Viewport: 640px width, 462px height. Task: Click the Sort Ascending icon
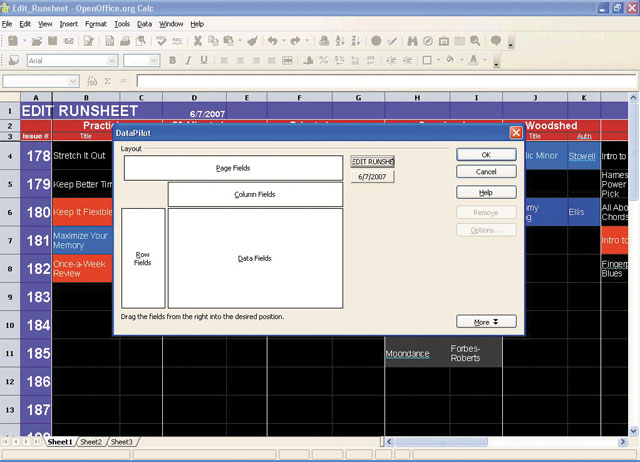pyautogui.click(x=340, y=41)
